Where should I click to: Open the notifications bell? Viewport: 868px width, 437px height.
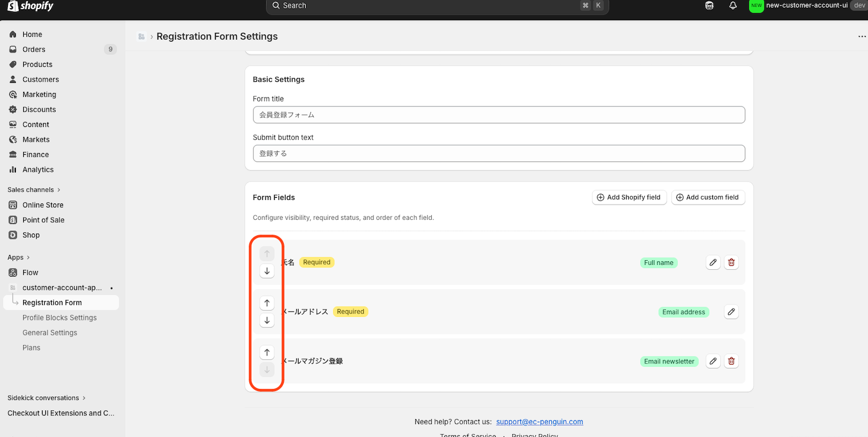(x=733, y=6)
